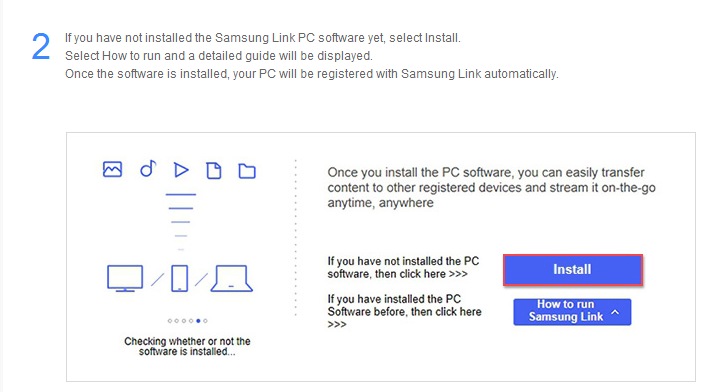
Task: Select the first carousel page dot
Action: click(x=170, y=321)
